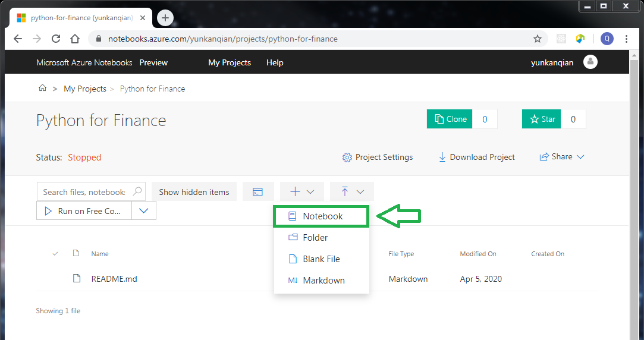Sort by Created On column header
Image resolution: width=644 pixels, height=340 pixels.
(x=548, y=254)
